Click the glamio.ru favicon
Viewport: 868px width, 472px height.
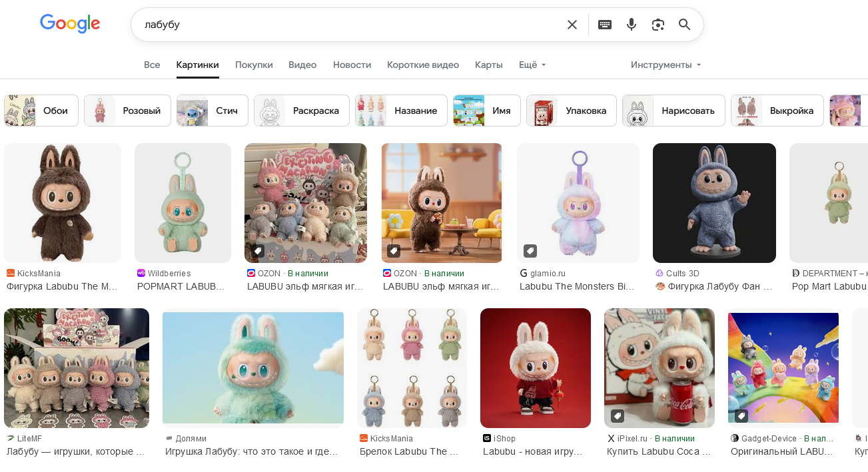coord(524,274)
